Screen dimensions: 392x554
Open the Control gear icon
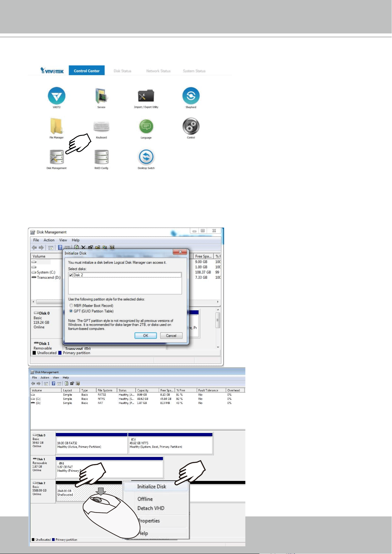191,126
